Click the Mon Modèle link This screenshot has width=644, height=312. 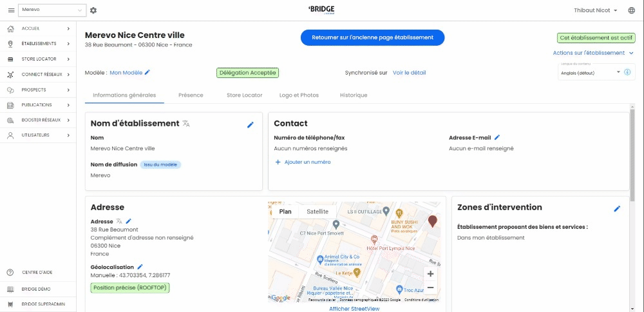(126, 73)
